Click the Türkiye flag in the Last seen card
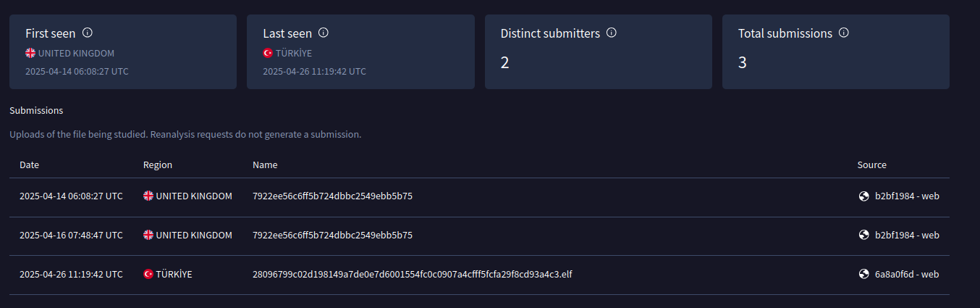 [x=268, y=53]
